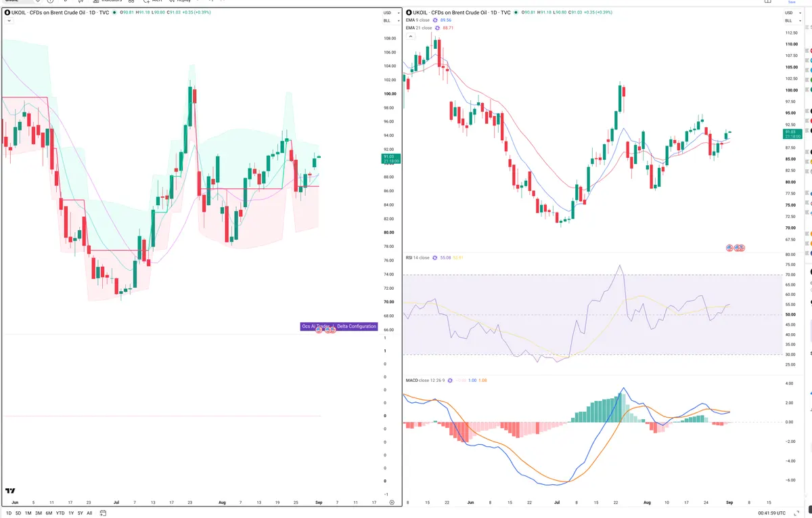Click the TradingView logo in left chart

(10, 491)
